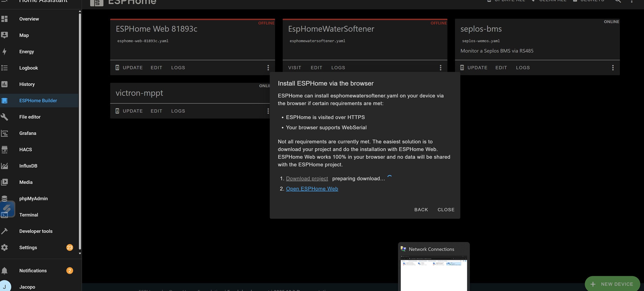
Task: Open the EspHomeWaterSoftener card overflow menu
Action: pyautogui.click(x=440, y=68)
